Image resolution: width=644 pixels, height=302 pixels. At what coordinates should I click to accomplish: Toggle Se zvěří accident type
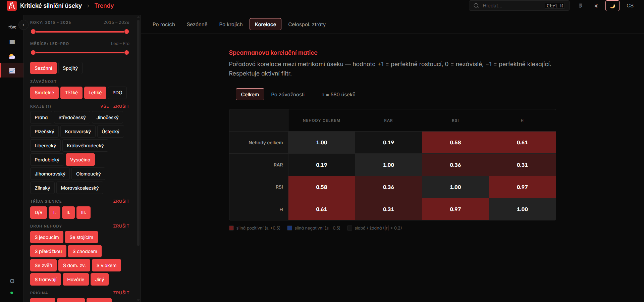coord(43,265)
